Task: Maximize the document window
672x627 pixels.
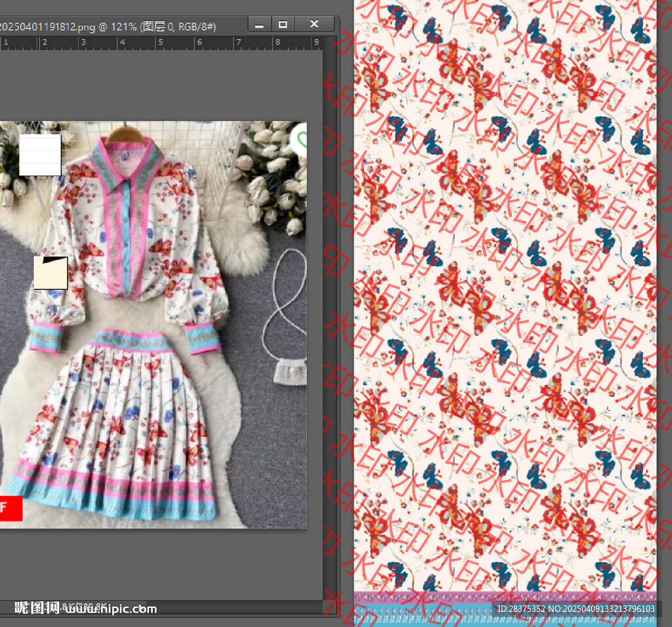Action: [x=283, y=24]
